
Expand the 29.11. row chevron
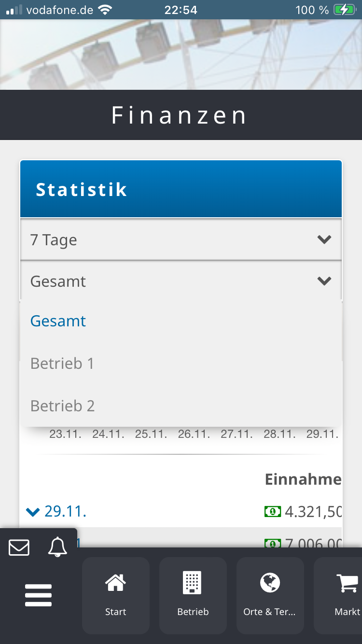tap(32, 512)
